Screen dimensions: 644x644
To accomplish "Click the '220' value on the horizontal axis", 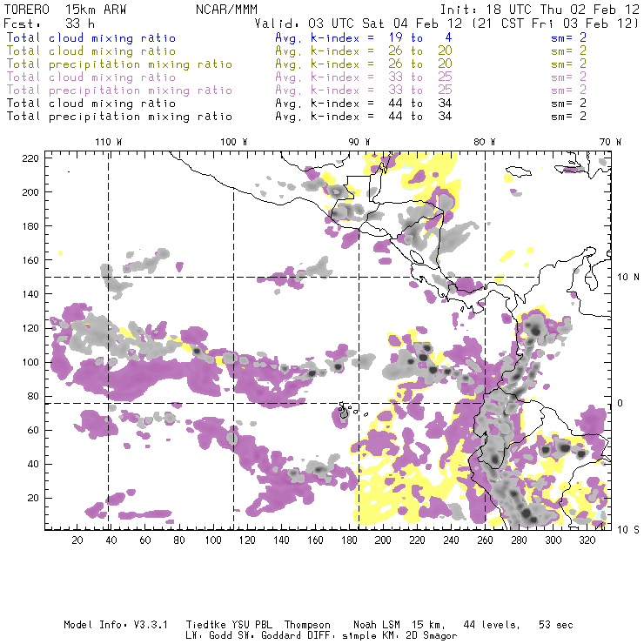I will tap(417, 540).
